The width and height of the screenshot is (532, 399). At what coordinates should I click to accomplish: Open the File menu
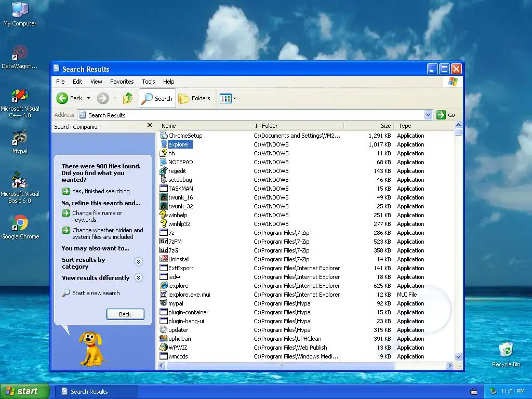pyautogui.click(x=60, y=82)
